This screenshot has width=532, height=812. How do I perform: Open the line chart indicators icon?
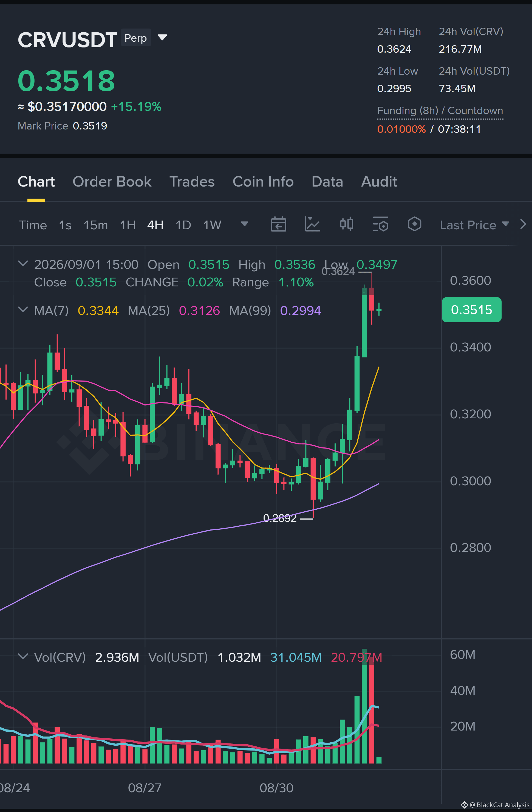pos(312,224)
